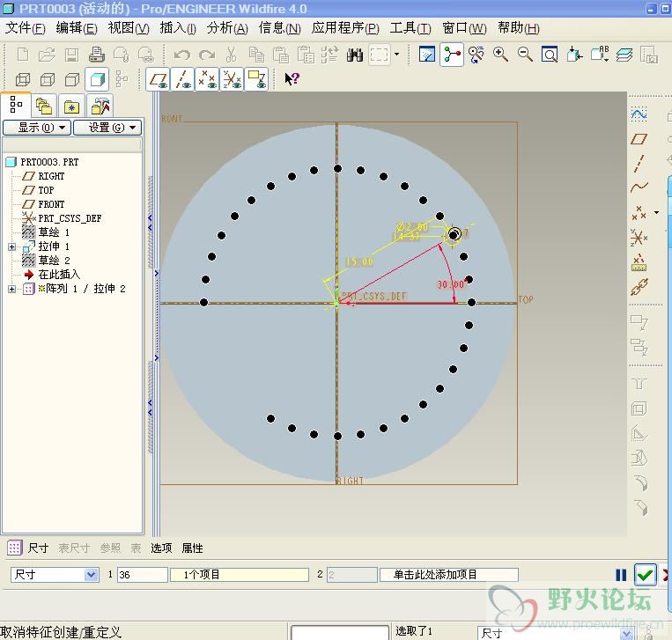Switch to the Folder Browser tab
672x640 pixels.
point(44,106)
